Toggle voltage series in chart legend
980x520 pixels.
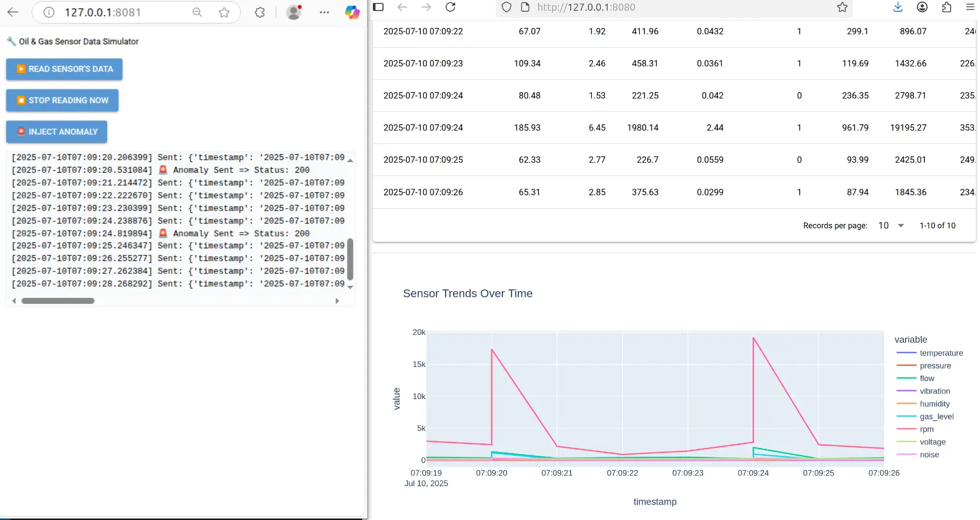[x=921, y=442]
